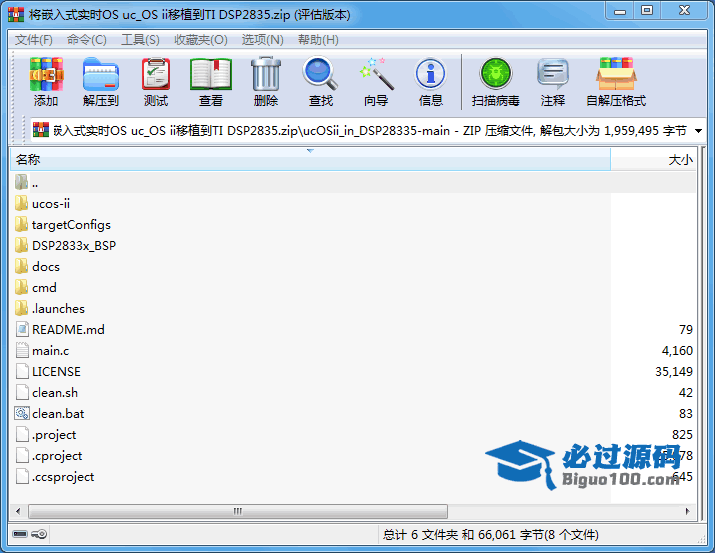Open the Help (帮助) menu
The width and height of the screenshot is (715, 553).
318,40
